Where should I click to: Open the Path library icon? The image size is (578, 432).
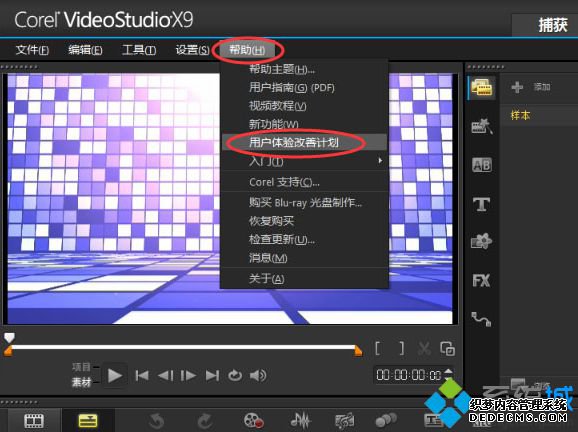(481, 319)
